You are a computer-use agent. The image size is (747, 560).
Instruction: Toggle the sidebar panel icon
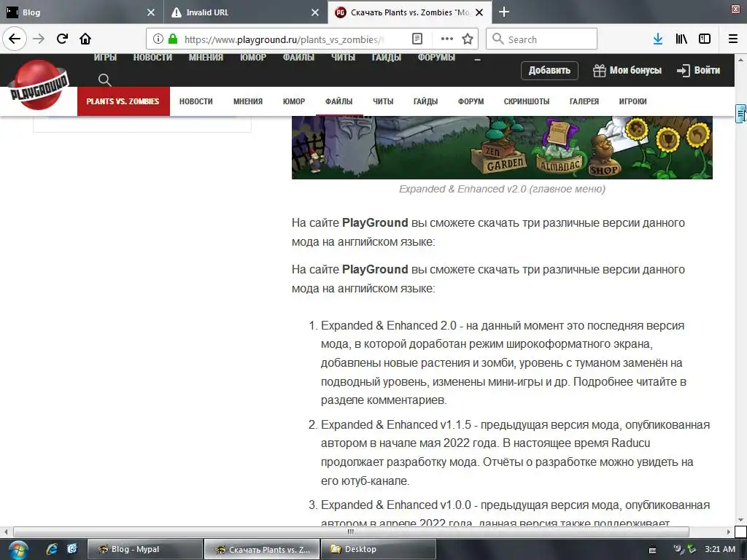[x=705, y=39]
